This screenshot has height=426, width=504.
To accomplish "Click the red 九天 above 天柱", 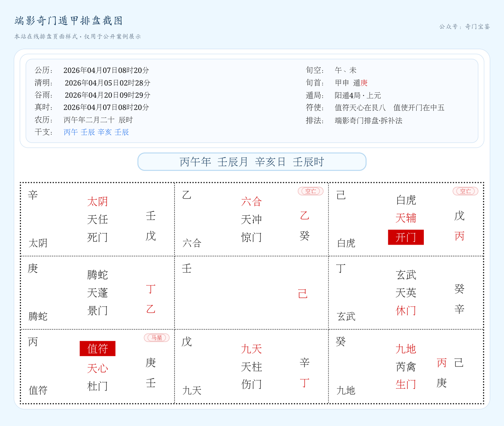I will 252,349.
